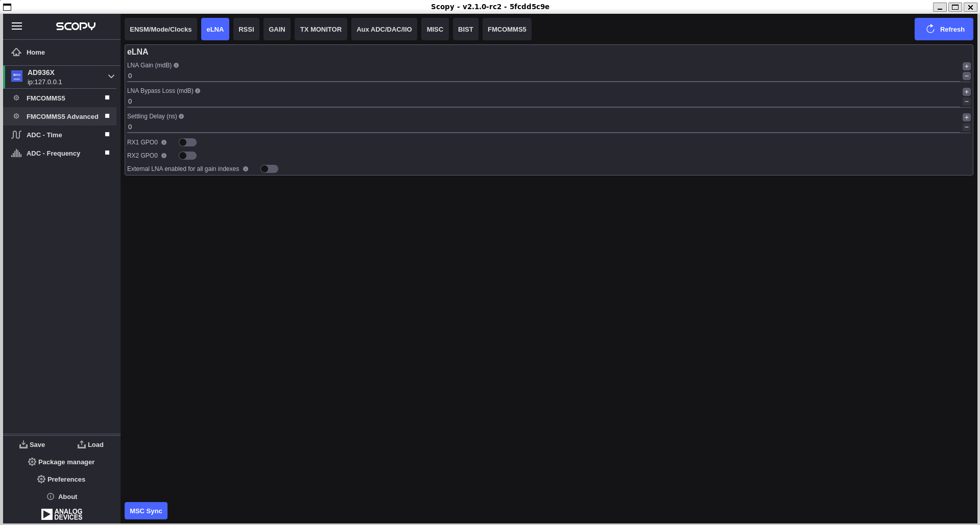Click the Refresh button

pos(944,29)
